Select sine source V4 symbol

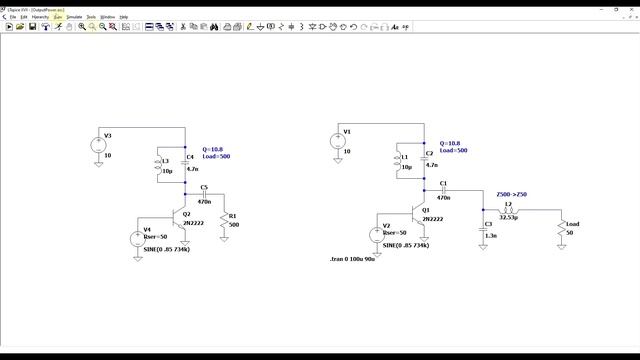pyautogui.click(x=138, y=239)
